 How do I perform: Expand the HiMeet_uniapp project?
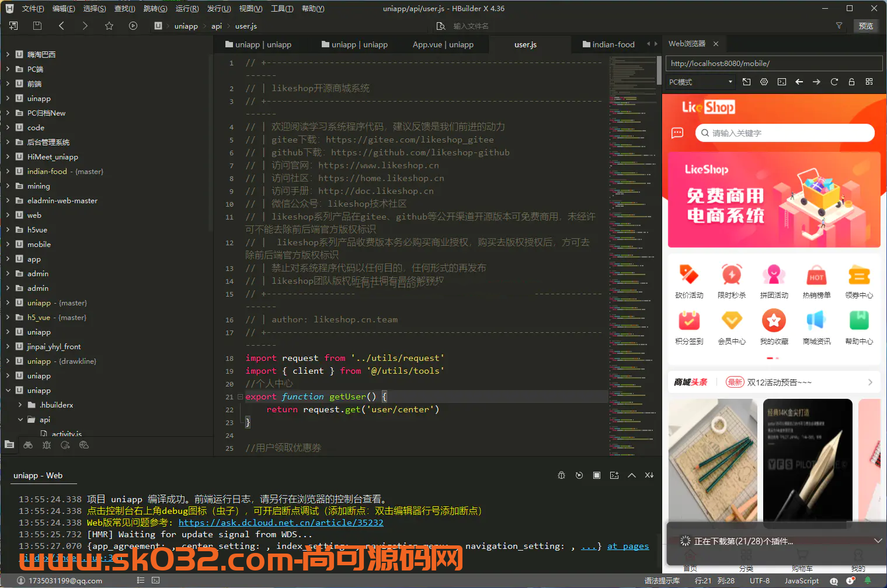click(x=8, y=156)
